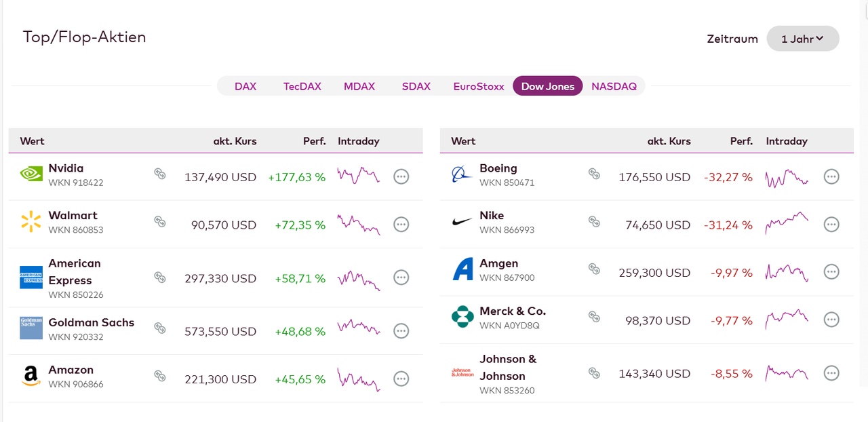View the Amgen intraday sparkline chart
The width and height of the screenshot is (868, 422).
point(787,272)
